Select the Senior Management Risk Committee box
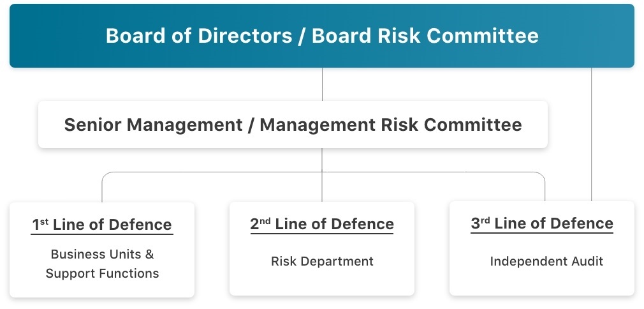Screen dimensions: 644x309 (x=293, y=124)
